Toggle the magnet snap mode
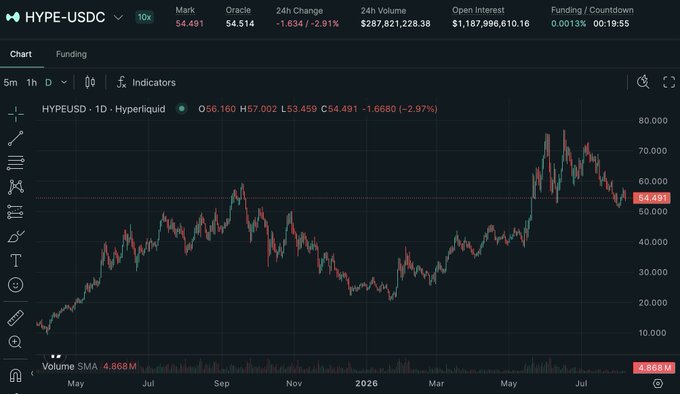Screen dimensions: 680x394 (15, 375)
